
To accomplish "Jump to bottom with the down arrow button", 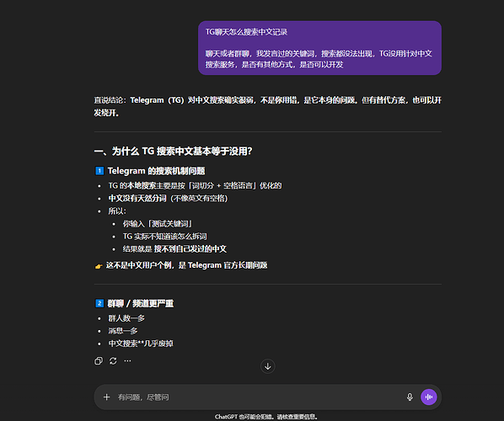I will [x=268, y=366].
